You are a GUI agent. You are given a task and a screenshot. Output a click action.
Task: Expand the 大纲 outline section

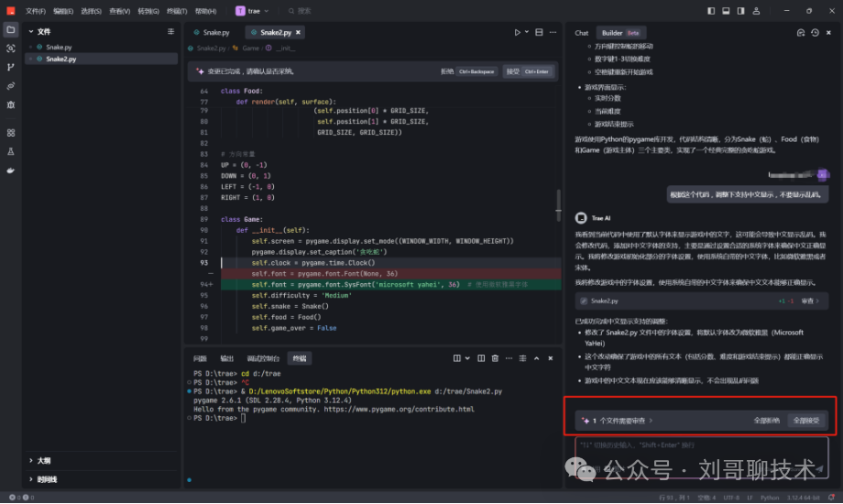31,461
